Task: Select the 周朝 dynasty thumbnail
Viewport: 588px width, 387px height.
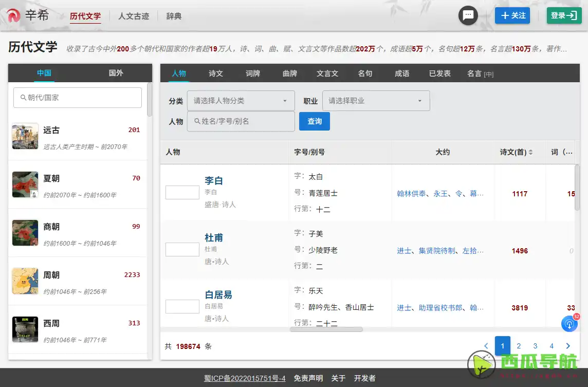Action: tap(25, 281)
